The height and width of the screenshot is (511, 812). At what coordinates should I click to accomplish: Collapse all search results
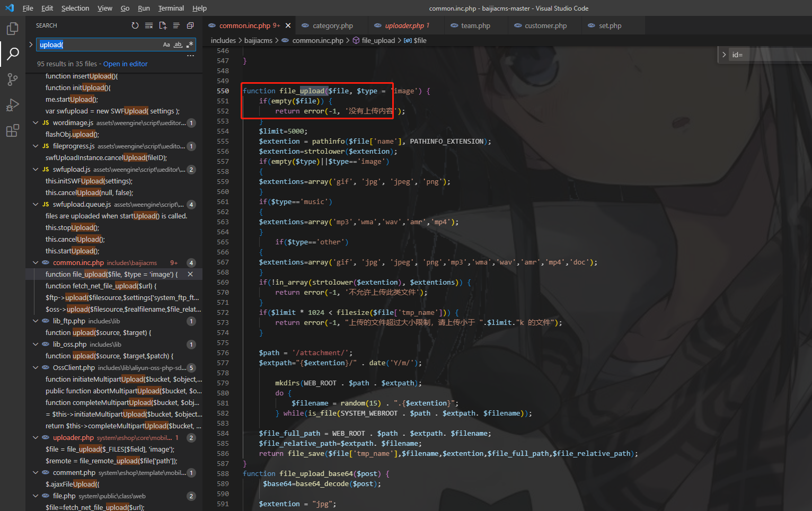190,25
